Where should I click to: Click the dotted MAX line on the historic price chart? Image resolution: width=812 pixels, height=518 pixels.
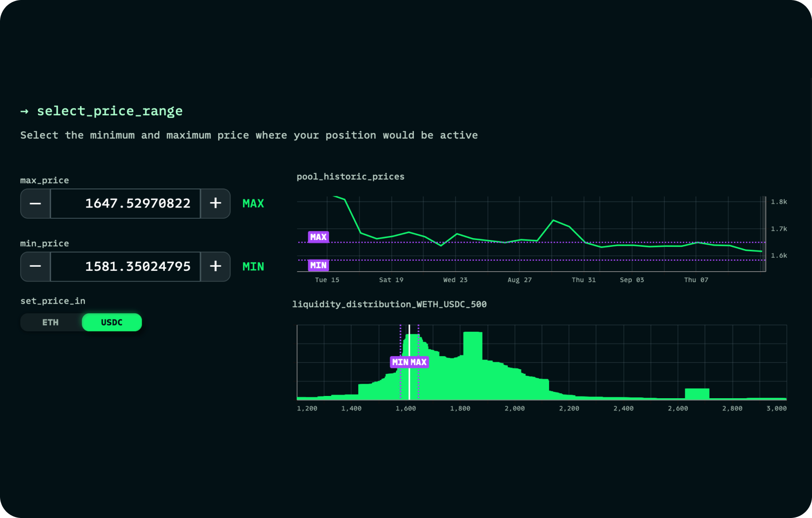(497, 242)
